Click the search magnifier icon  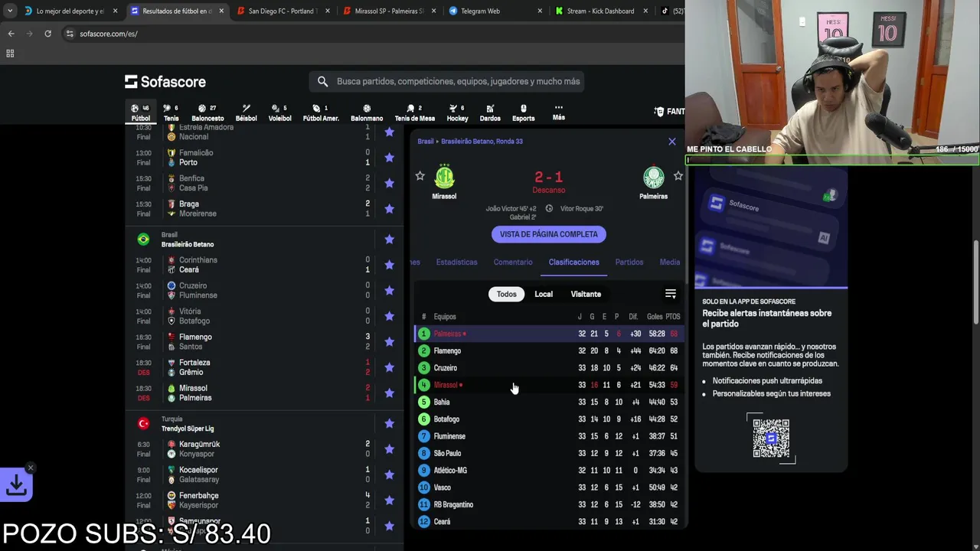tap(322, 81)
